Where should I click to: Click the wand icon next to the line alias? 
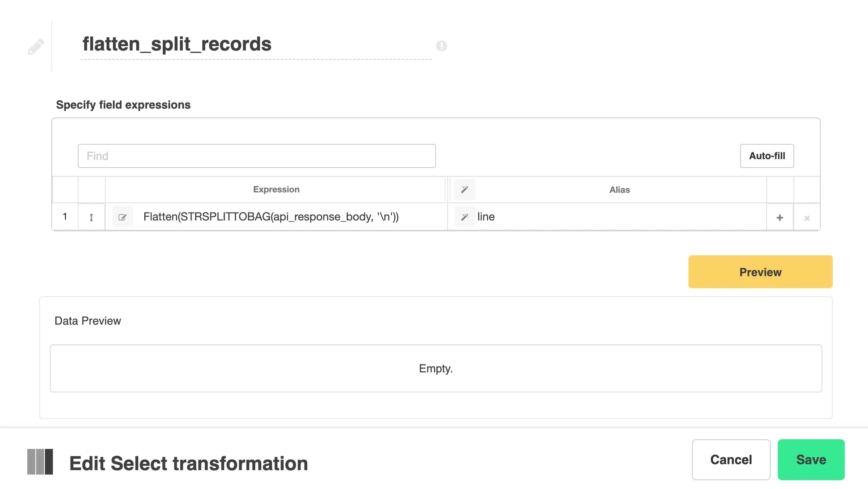[464, 217]
